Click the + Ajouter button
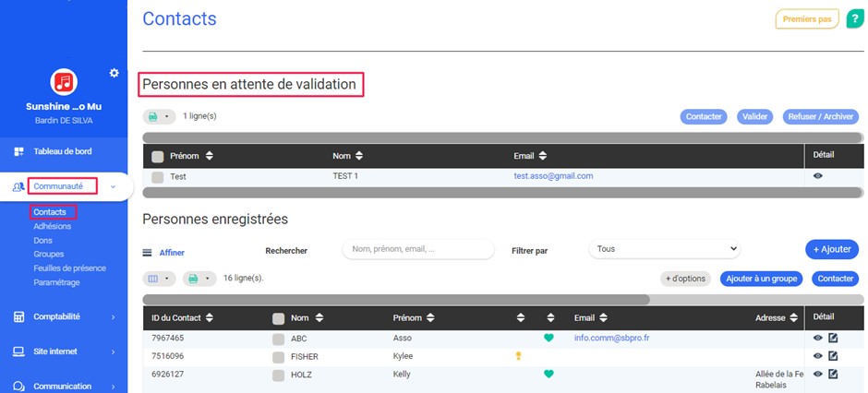This screenshot has height=393, width=868. (831, 249)
